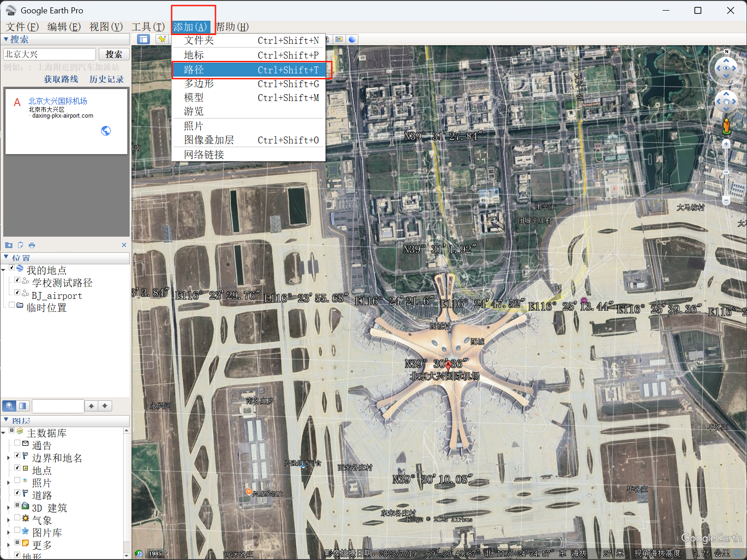Enable the 气象 weather layer checkbox
The height and width of the screenshot is (560, 747).
click(x=17, y=518)
